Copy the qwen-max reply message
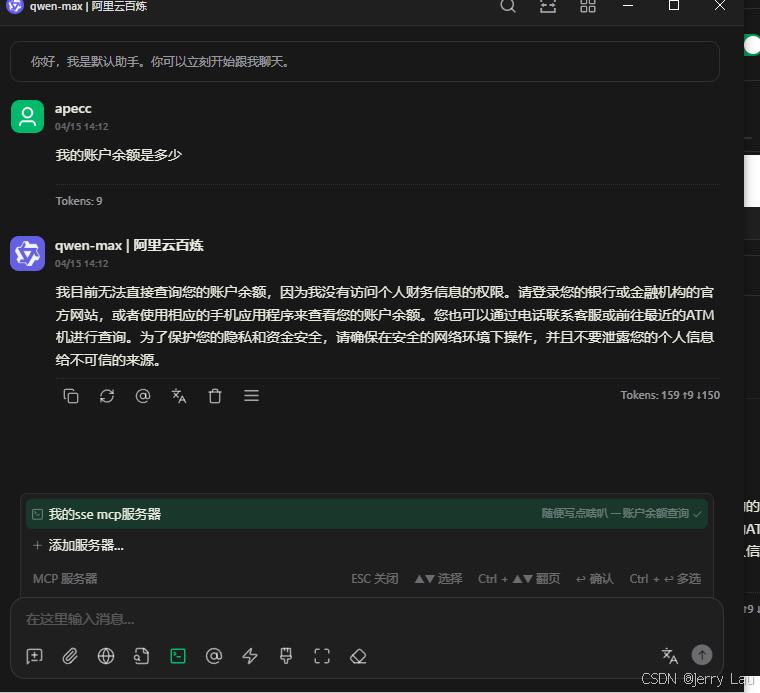 point(71,396)
